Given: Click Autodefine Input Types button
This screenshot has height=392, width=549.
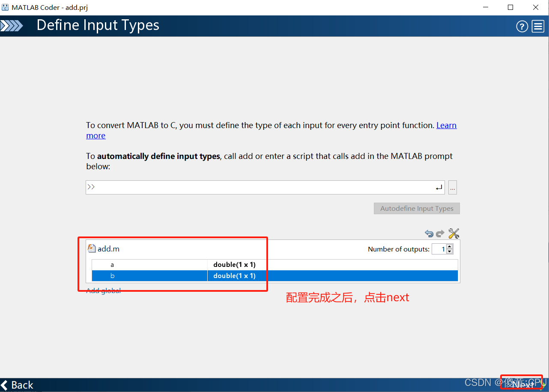Looking at the screenshot, I should click(x=417, y=209).
